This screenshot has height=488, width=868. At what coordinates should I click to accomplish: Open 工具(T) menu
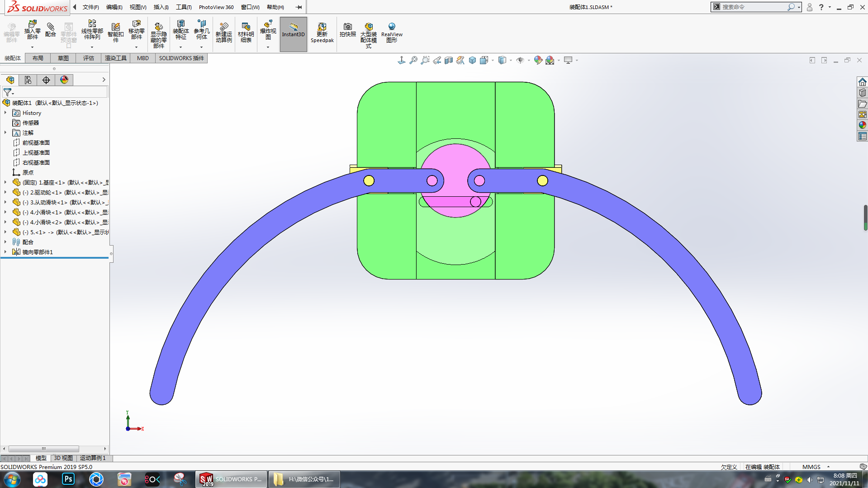(184, 7)
